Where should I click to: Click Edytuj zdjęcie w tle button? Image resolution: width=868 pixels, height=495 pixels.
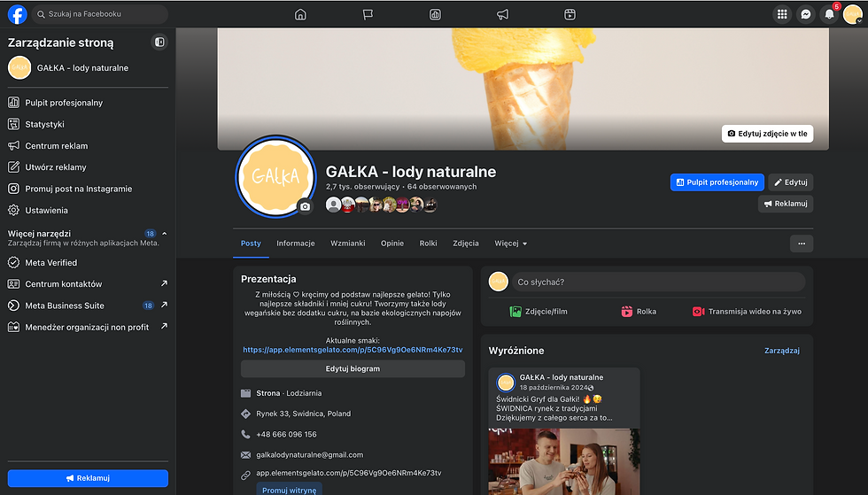click(x=767, y=134)
